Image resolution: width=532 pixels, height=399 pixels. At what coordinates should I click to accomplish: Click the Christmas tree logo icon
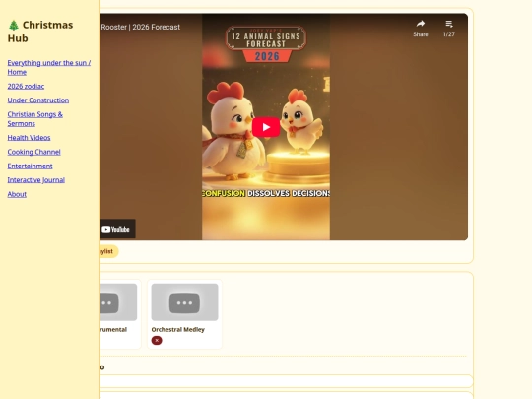coord(14,25)
